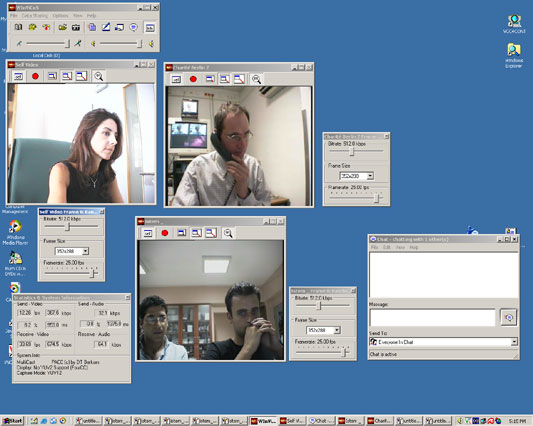
Task: Toggle the video window button at main toolbar end
Action: tap(150, 28)
